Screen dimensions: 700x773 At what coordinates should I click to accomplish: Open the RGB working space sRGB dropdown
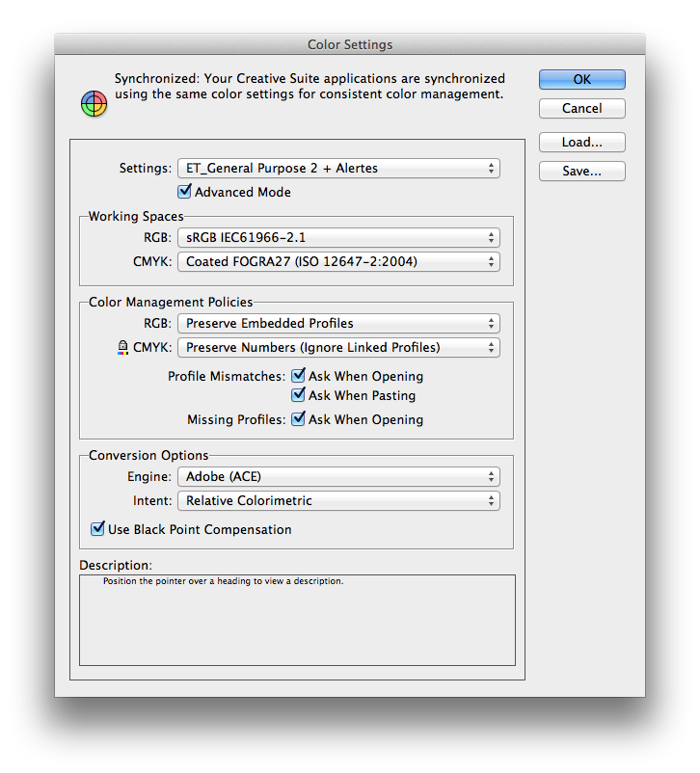tap(338, 237)
